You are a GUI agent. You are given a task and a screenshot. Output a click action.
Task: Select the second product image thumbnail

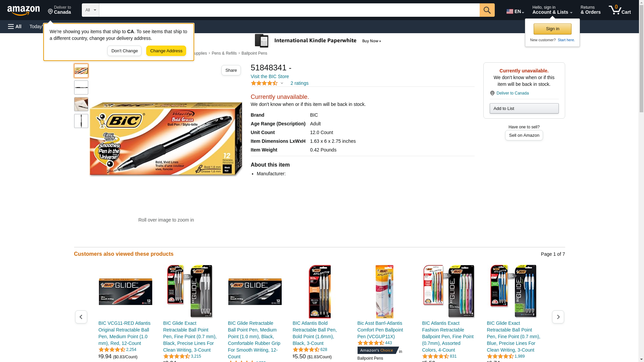coord(81,87)
